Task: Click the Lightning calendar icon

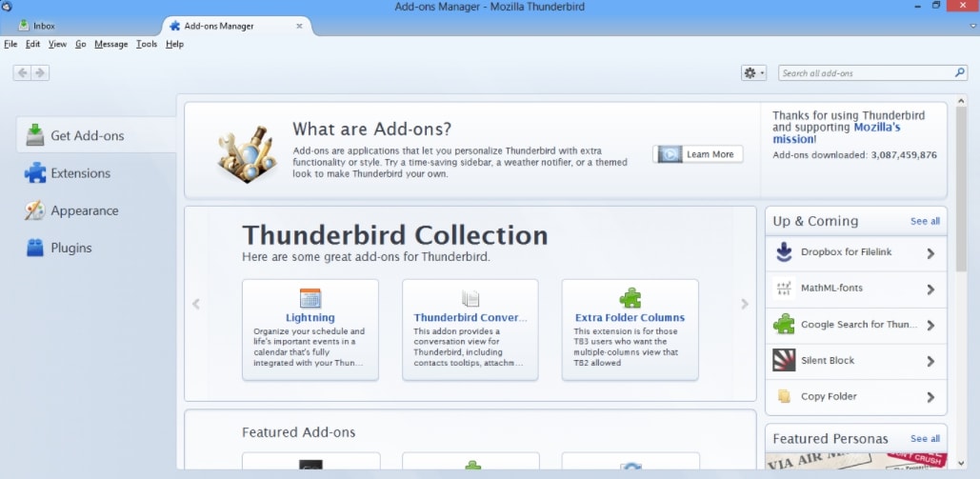Action: [310, 298]
